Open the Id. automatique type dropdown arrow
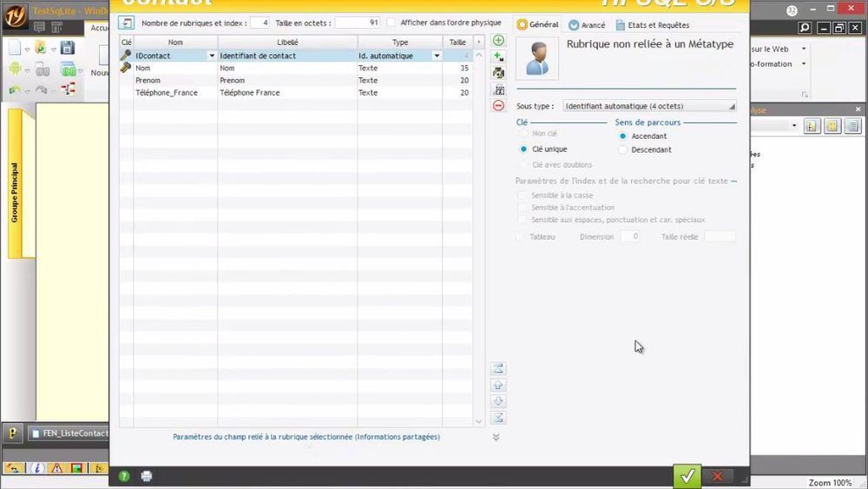Viewport: 868px width, 489px height. point(437,56)
